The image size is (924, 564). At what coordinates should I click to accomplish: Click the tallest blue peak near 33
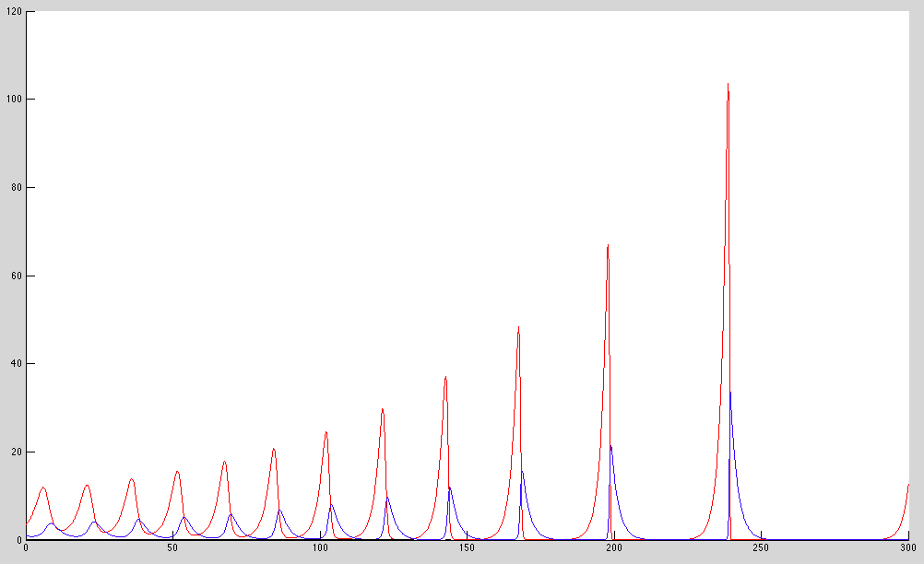click(730, 394)
